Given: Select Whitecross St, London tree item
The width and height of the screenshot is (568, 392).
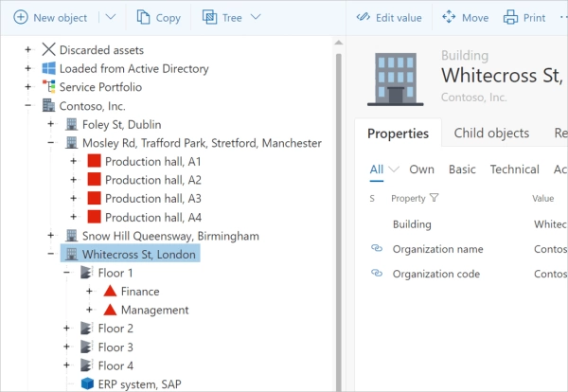Looking at the screenshot, I should [130, 254].
